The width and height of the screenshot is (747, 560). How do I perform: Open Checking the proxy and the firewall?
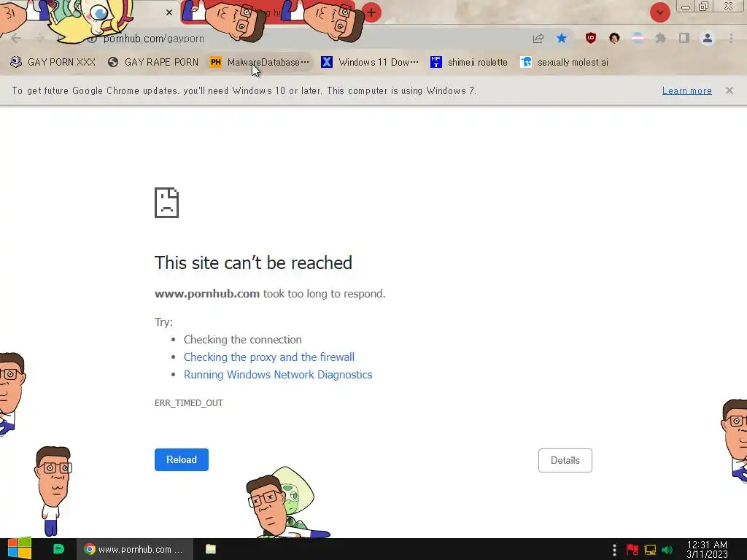click(x=269, y=357)
